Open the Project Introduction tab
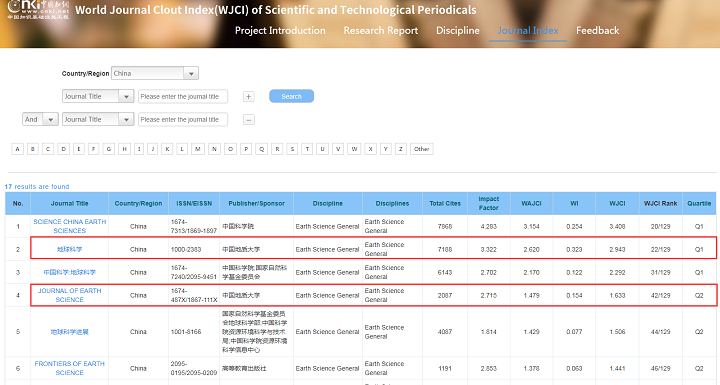 280,31
